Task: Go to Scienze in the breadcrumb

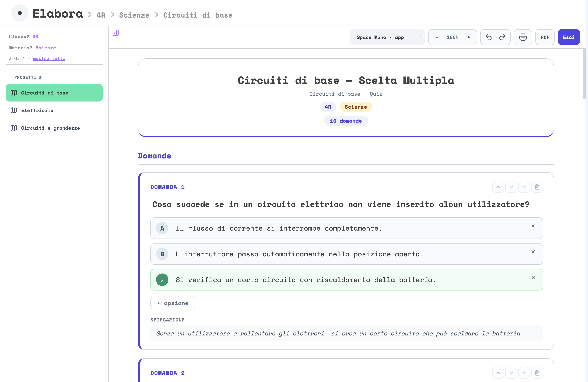Action: click(x=134, y=15)
